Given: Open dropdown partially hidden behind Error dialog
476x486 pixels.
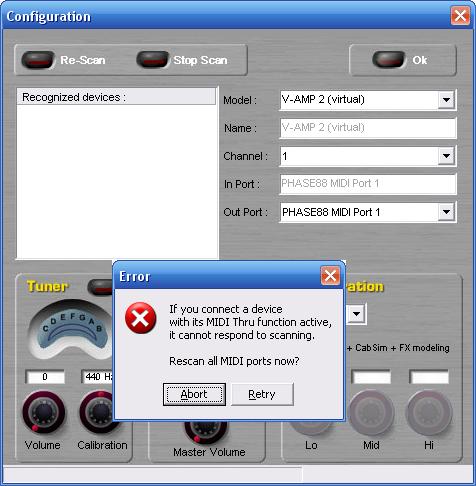Looking at the screenshot, I should 356,314.
